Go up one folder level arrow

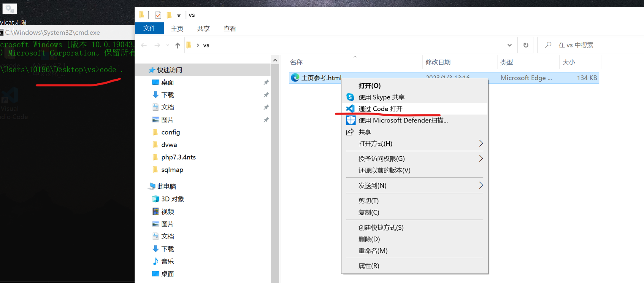177,45
